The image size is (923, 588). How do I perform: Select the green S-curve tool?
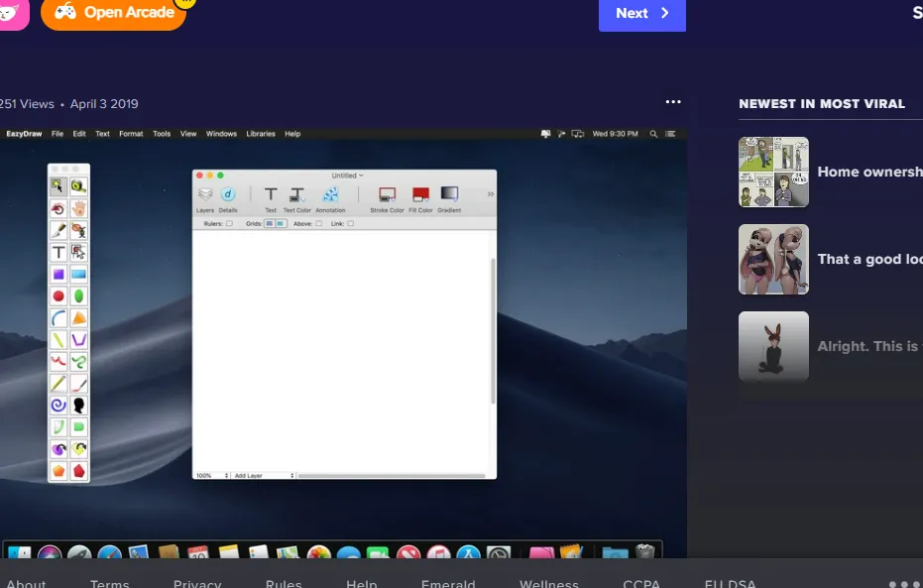(x=79, y=361)
